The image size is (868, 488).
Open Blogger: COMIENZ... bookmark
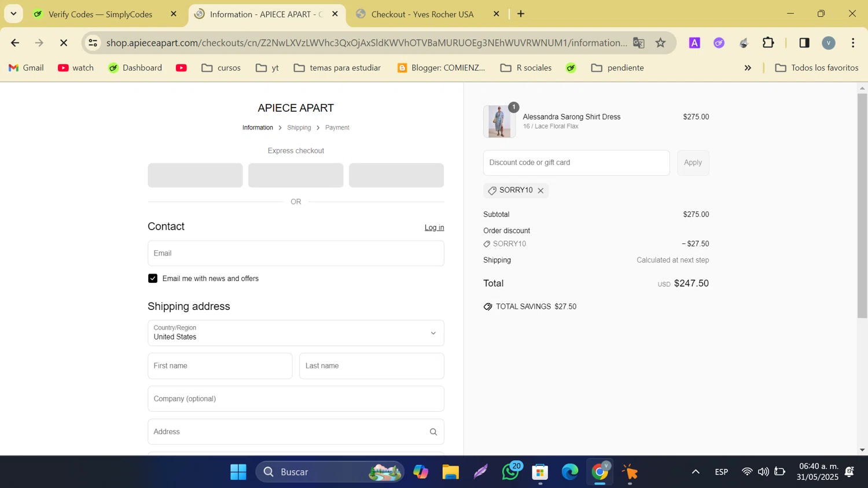(442, 68)
